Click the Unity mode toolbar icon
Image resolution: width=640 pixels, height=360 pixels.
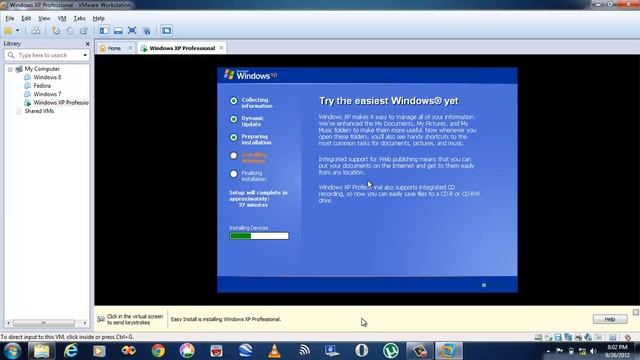point(147,31)
